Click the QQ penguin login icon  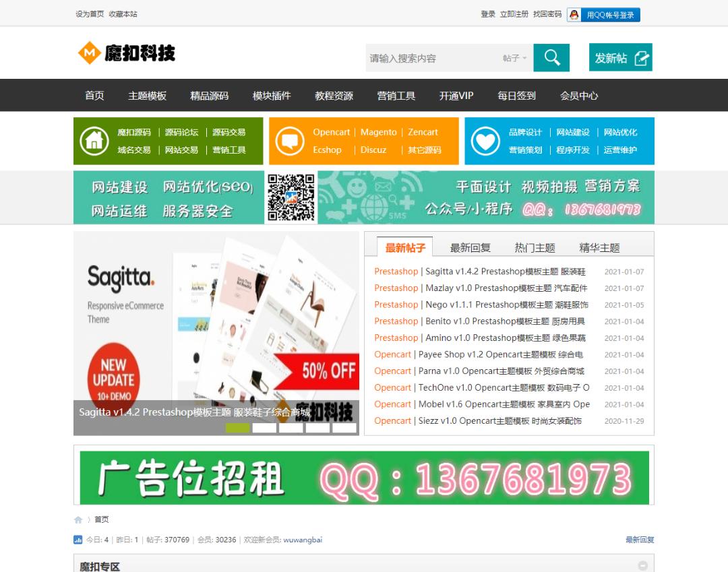pos(574,15)
